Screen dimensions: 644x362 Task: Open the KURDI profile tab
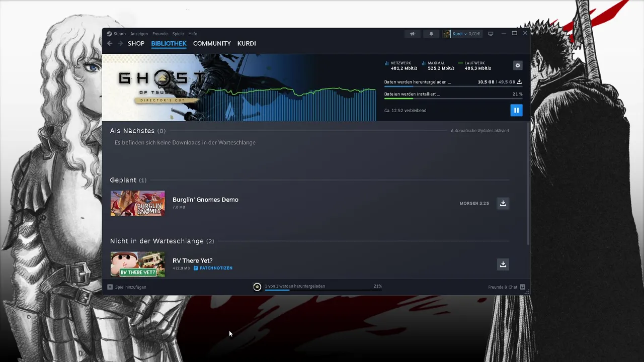pyautogui.click(x=247, y=43)
